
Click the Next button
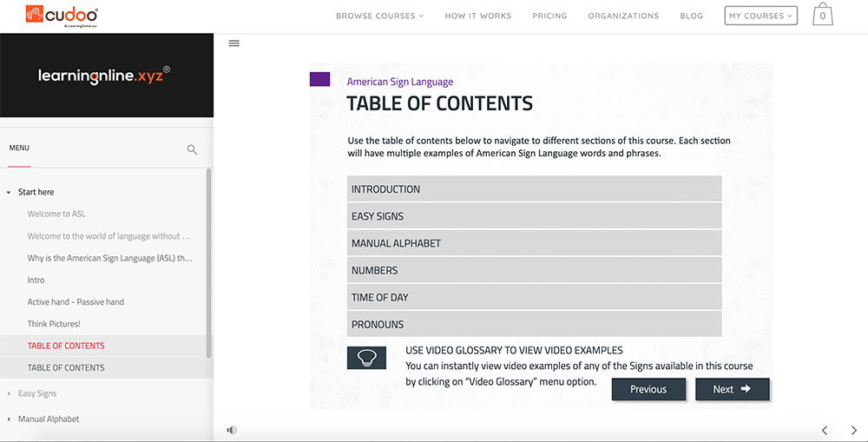732,389
